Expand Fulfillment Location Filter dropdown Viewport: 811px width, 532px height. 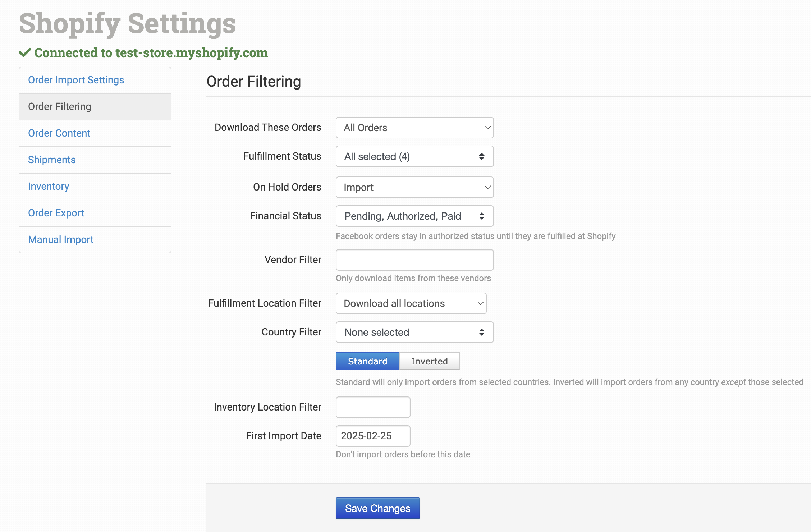[x=411, y=303]
